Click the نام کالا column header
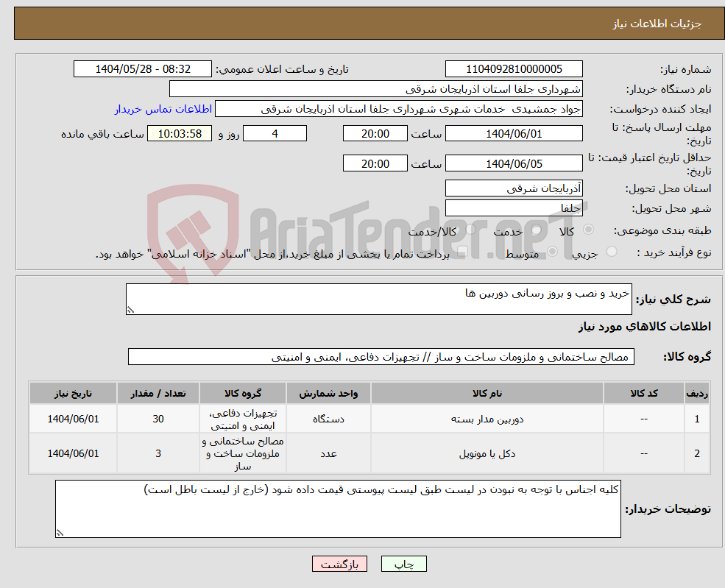Image resolution: width=725 pixels, height=588 pixels. [488, 392]
